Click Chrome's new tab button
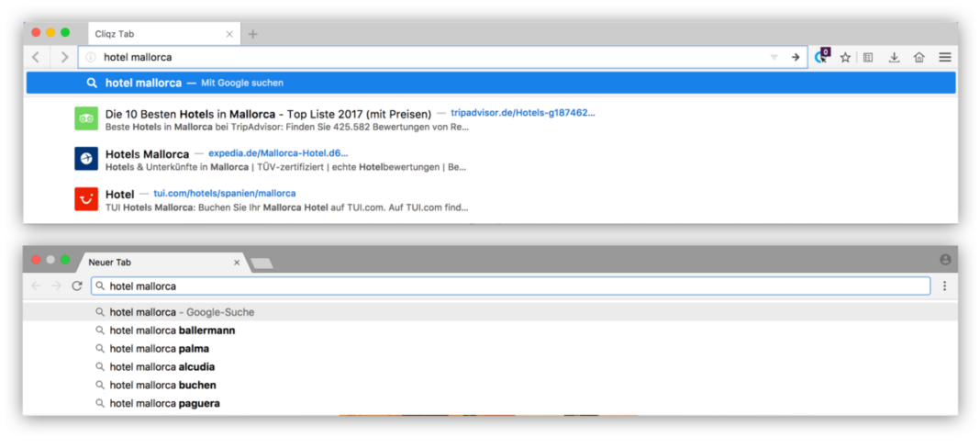Viewport: 980px width, 448px height. (262, 263)
